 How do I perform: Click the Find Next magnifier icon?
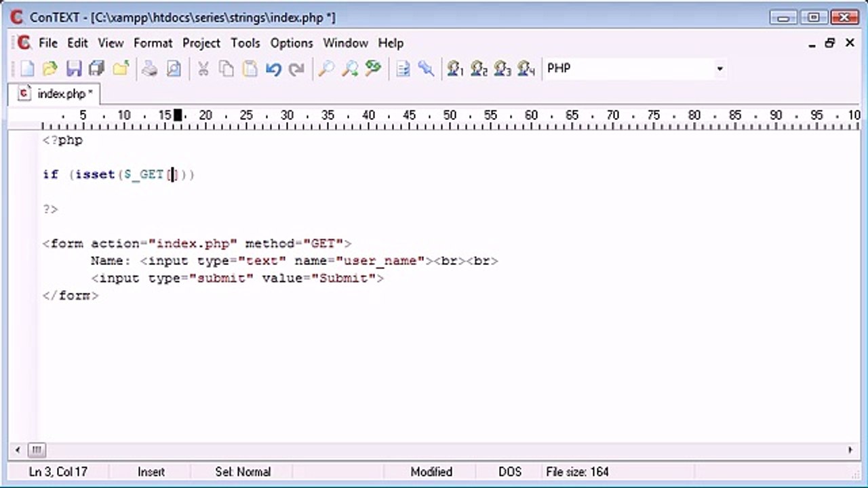click(x=350, y=68)
